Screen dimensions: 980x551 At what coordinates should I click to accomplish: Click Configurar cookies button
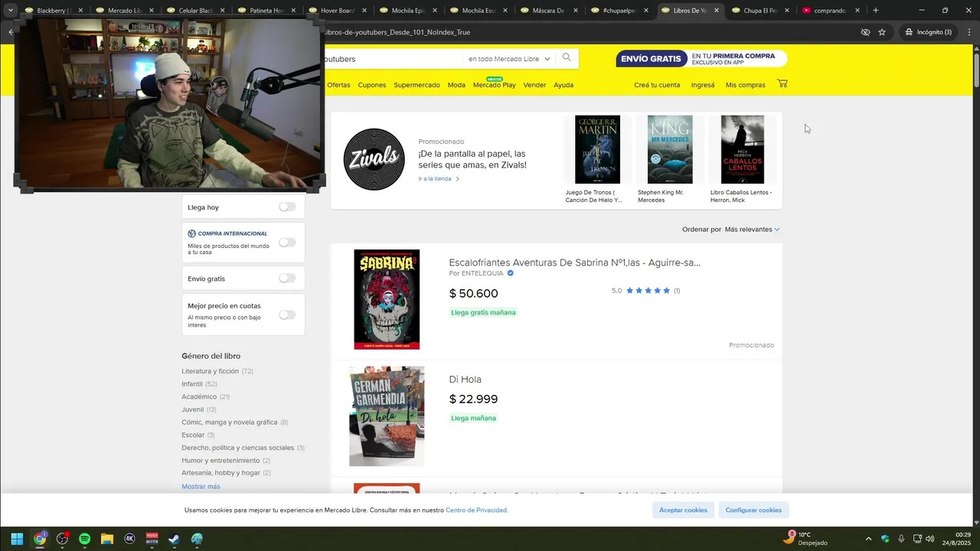(753, 510)
